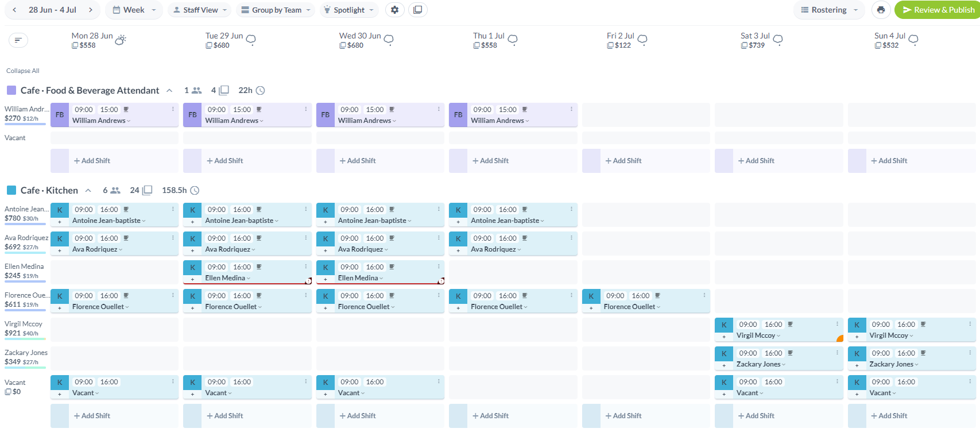Collapse the Food & Beverage Attendant section
The width and height of the screenshot is (980, 436).
[169, 90]
